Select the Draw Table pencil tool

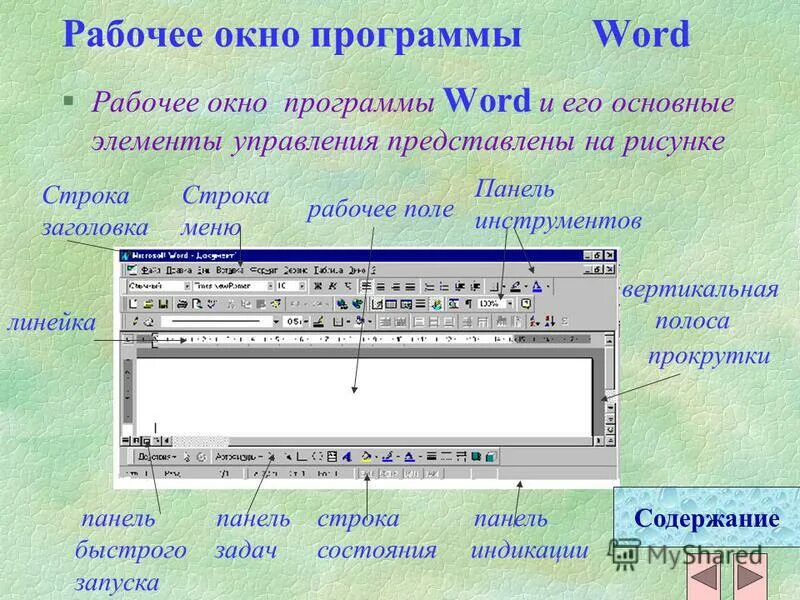tap(135, 322)
